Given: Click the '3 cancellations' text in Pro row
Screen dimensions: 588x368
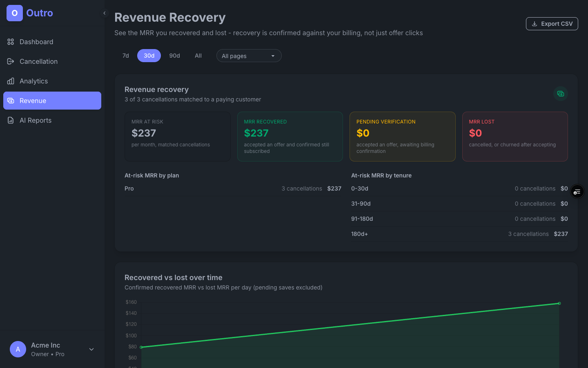Looking at the screenshot, I should (x=302, y=188).
